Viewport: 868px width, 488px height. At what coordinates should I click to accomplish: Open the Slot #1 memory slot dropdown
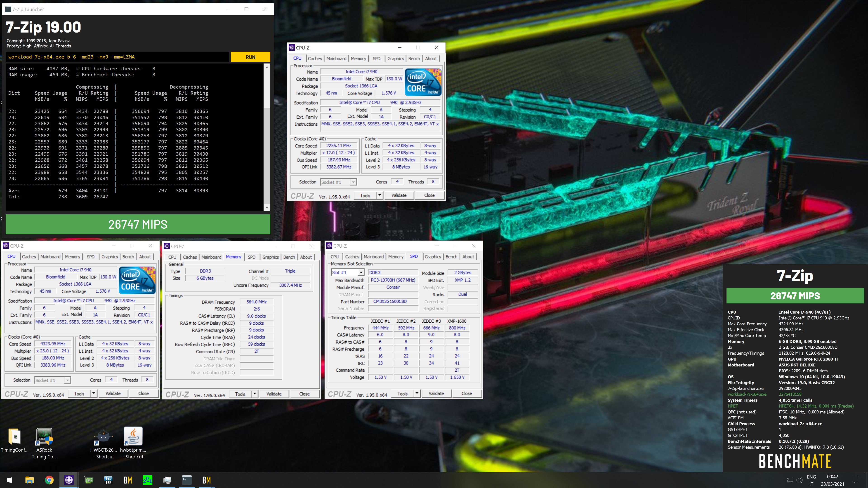[361, 272]
